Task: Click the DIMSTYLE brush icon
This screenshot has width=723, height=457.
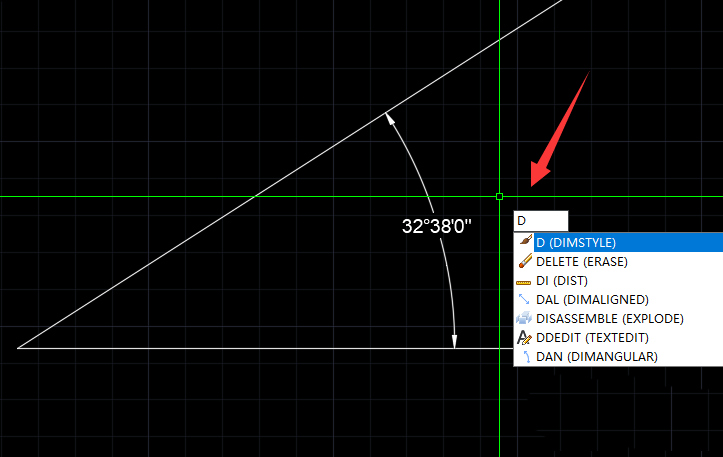Action: click(x=525, y=242)
